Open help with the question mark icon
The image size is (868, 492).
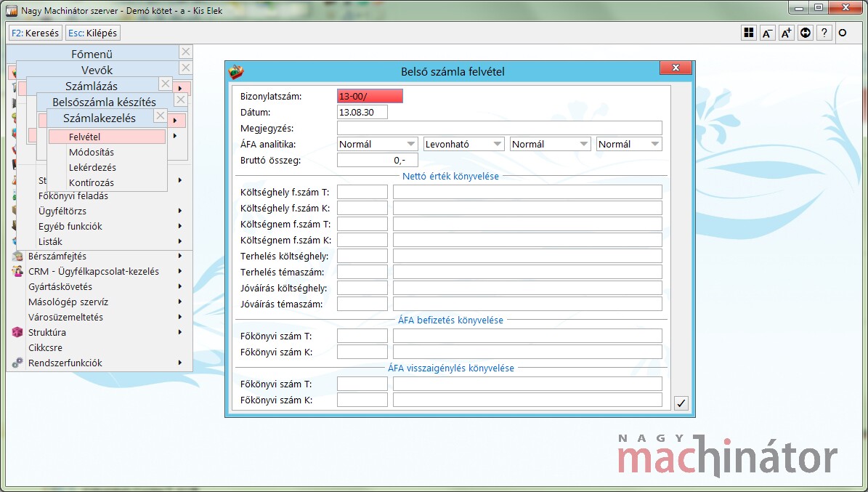coord(824,33)
